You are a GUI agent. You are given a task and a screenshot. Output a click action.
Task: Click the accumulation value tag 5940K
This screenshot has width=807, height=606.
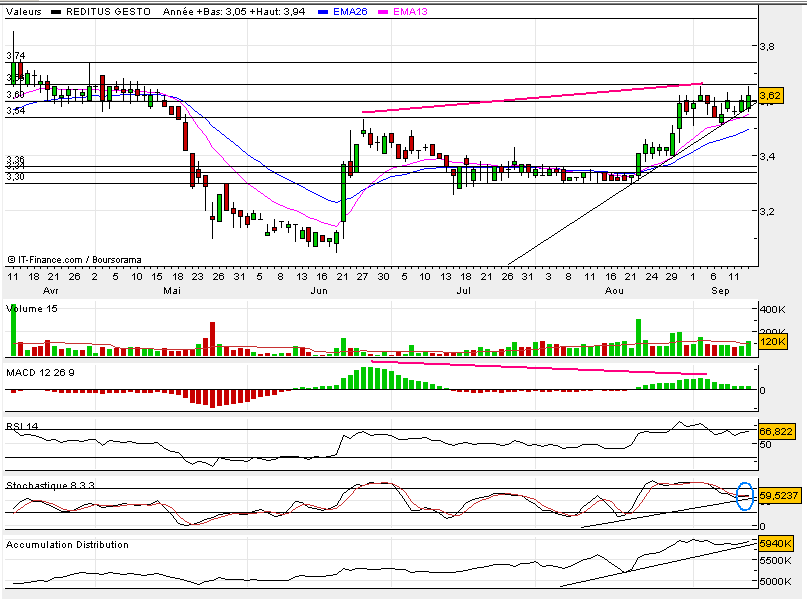point(776,543)
